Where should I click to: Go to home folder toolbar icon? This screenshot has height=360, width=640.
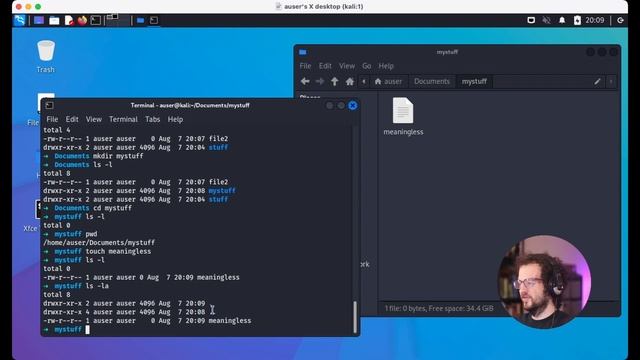[349, 81]
